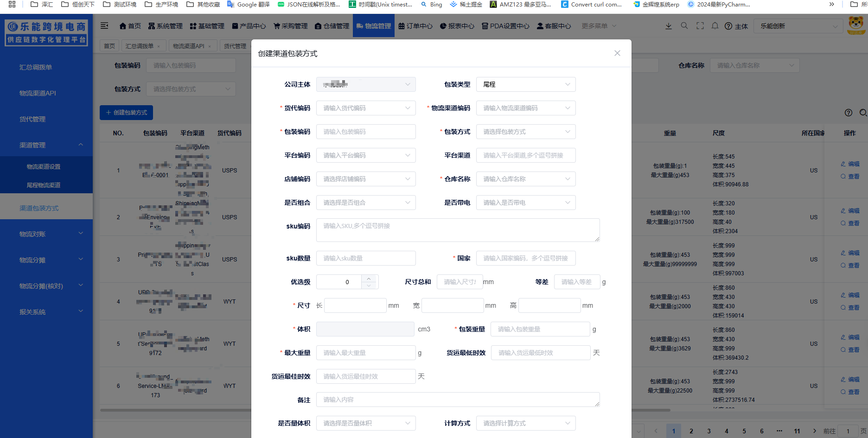Toggle fullscreen using the expand icon
The width and height of the screenshot is (868, 438).
point(700,26)
